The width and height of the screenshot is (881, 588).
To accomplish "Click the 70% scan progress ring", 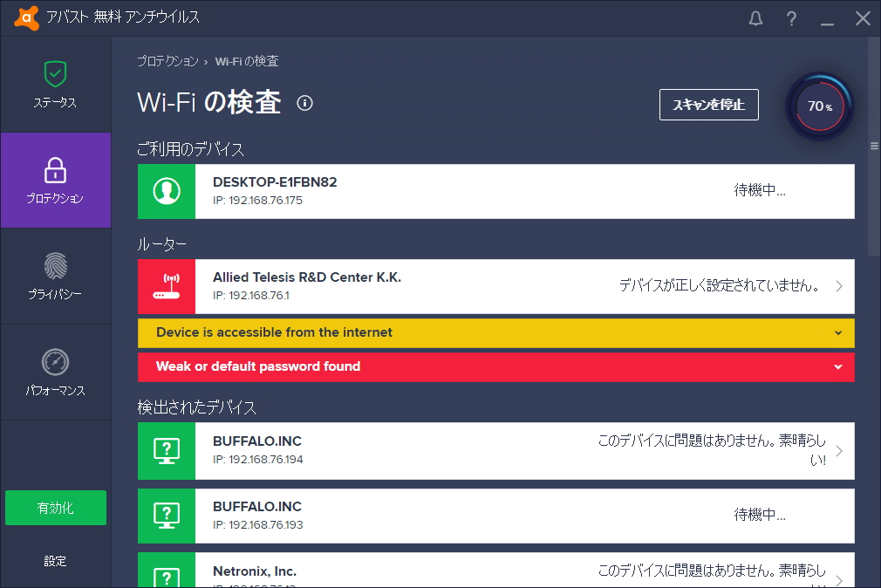I will click(818, 106).
